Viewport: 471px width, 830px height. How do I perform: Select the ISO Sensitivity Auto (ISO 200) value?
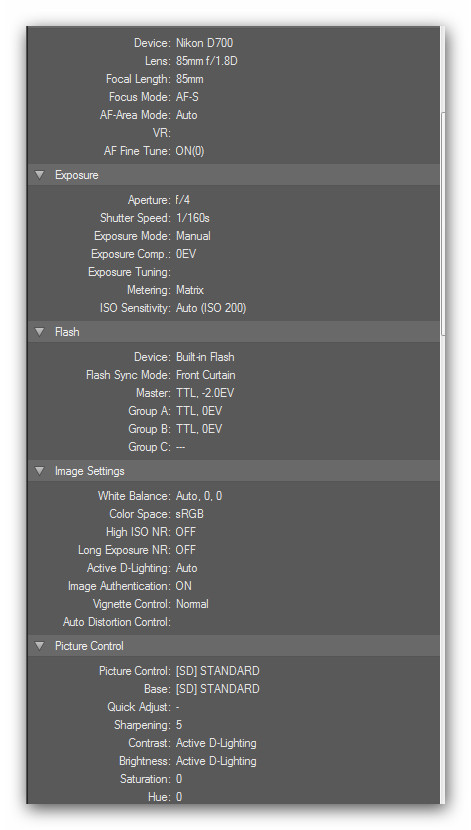click(x=211, y=308)
